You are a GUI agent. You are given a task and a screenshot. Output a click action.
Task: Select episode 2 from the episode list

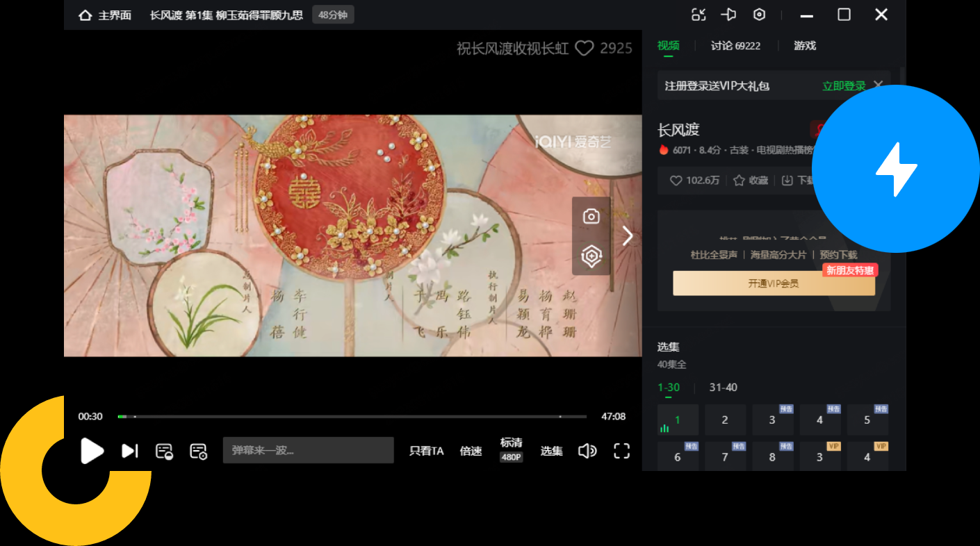[725, 420]
